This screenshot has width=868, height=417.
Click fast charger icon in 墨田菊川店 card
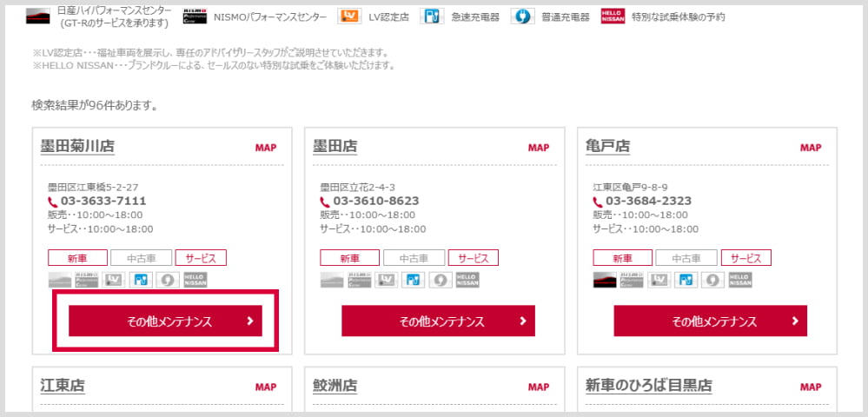tap(140, 280)
